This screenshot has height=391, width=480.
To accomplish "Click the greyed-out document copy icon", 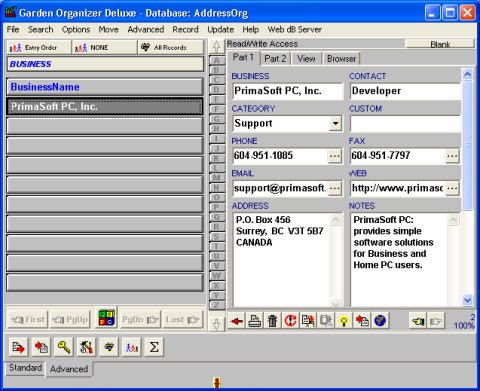I will pyautogui.click(x=326, y=321).
